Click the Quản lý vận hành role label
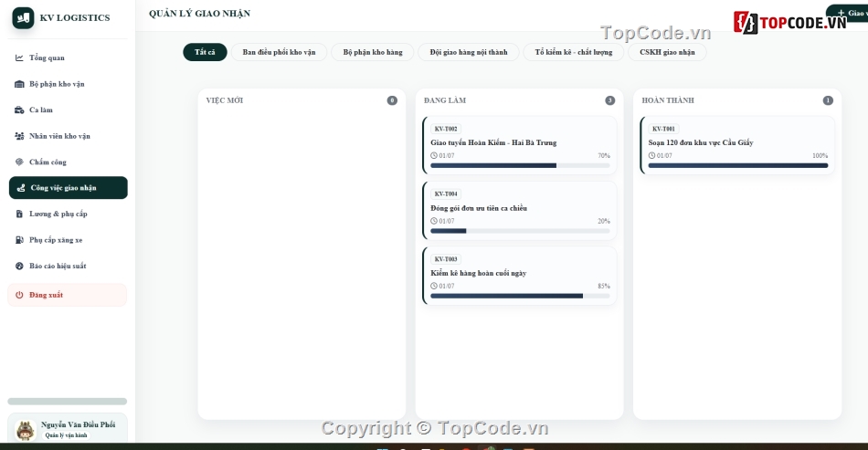 66,435
